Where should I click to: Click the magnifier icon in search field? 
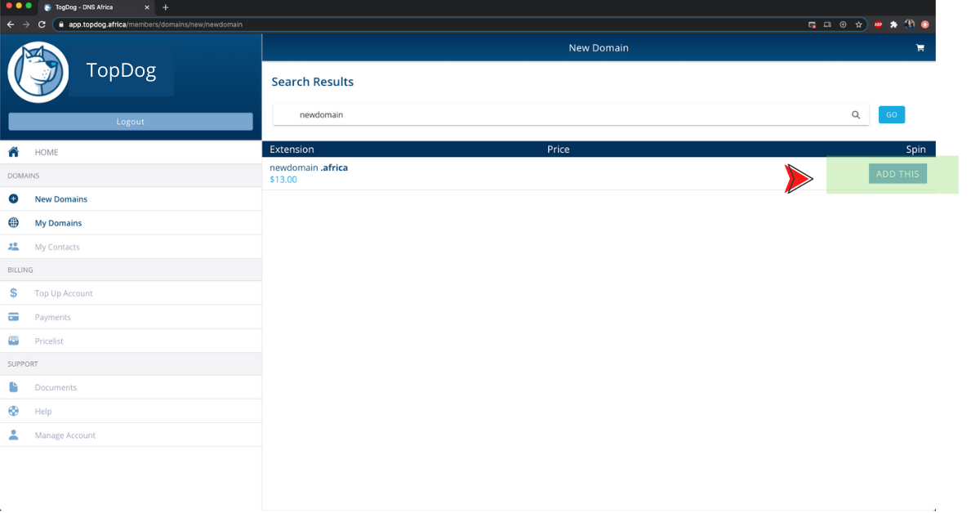[x=856, y=115]
